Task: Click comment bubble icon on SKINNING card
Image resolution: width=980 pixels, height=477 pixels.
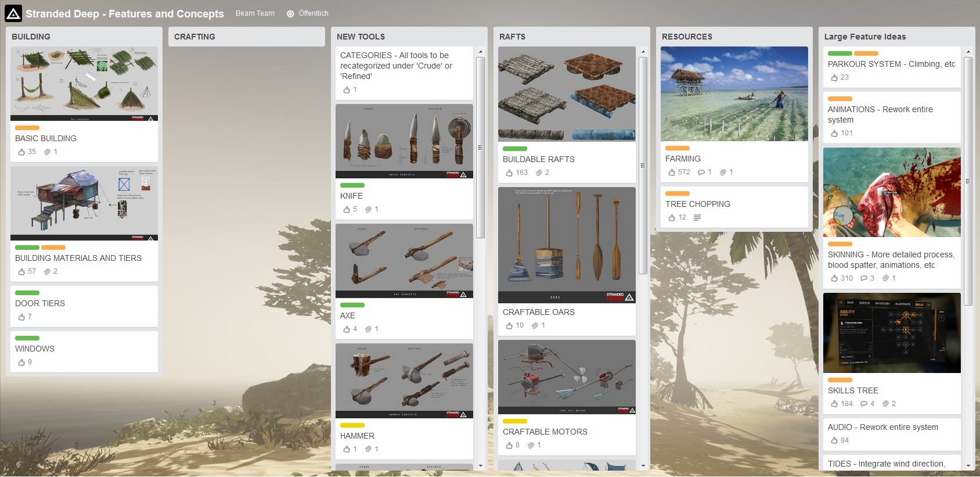Action: coord(864,279)
